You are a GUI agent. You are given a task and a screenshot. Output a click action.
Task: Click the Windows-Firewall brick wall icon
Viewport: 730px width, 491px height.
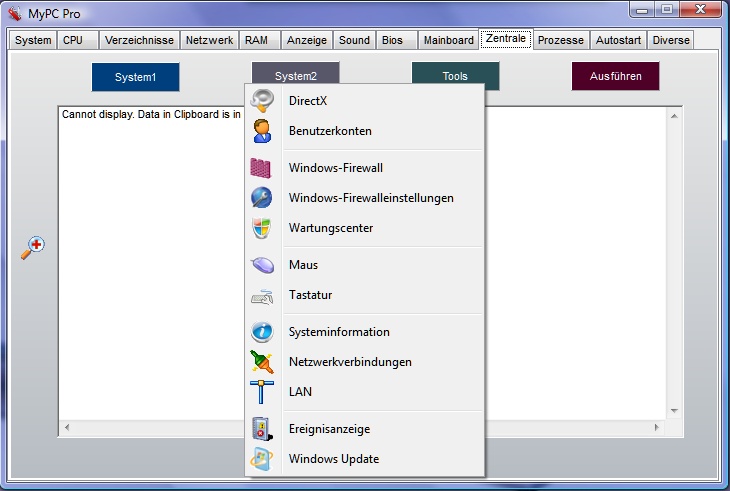click(x=261, y=168)
